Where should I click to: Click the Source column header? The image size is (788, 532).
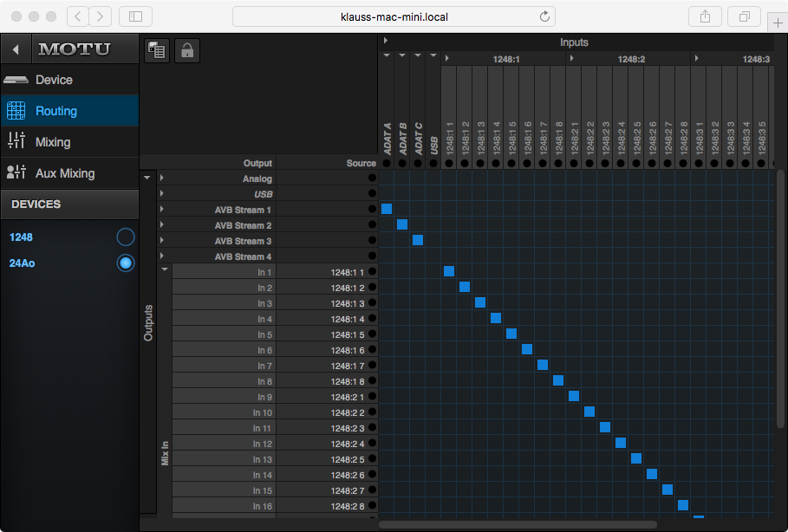(x=361, y=163)
